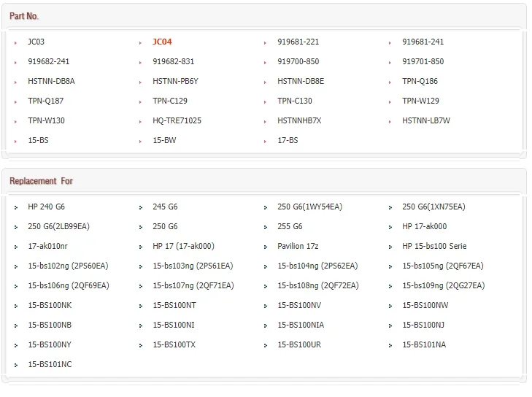The width and height of the screenshot is (532, 397).
Task: Select the TPN-C130 part
Action: point(295,101)
